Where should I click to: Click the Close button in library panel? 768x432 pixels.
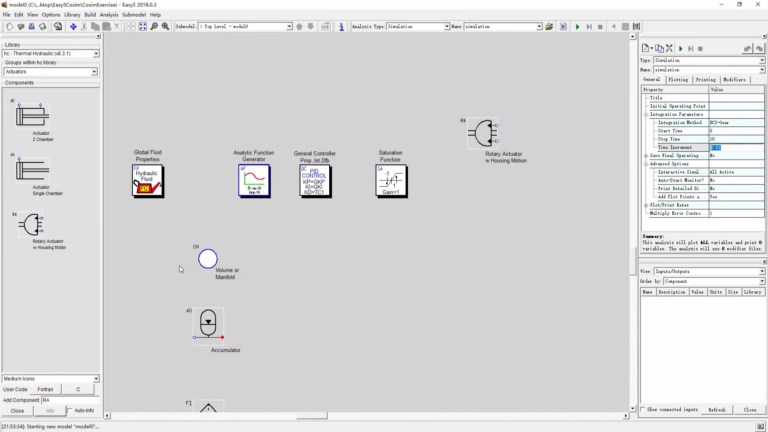click(x=18, y=411)
